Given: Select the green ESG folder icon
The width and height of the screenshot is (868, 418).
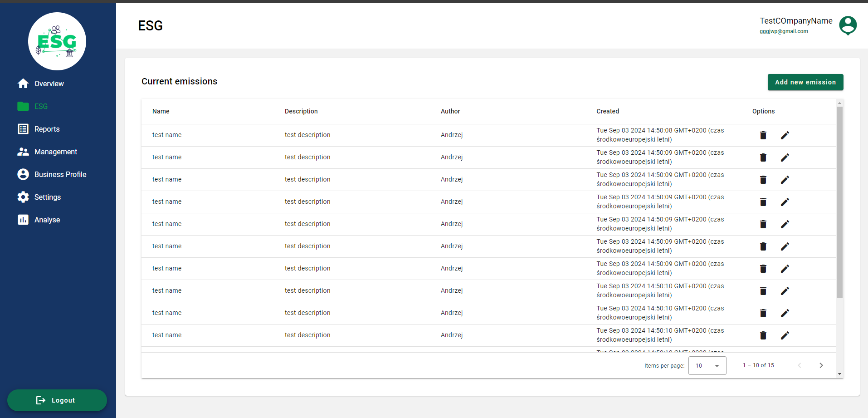Looking at the screenshot, I should (23, 106).
